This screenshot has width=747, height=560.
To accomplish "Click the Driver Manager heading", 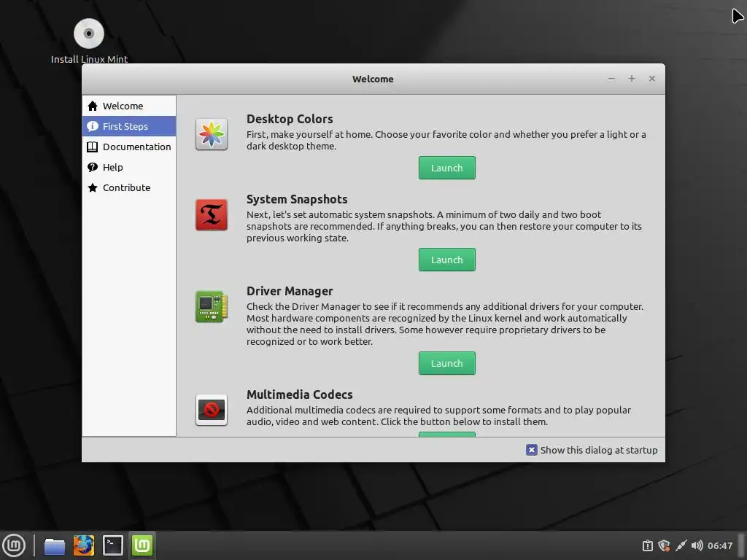I will coord(290,291).
